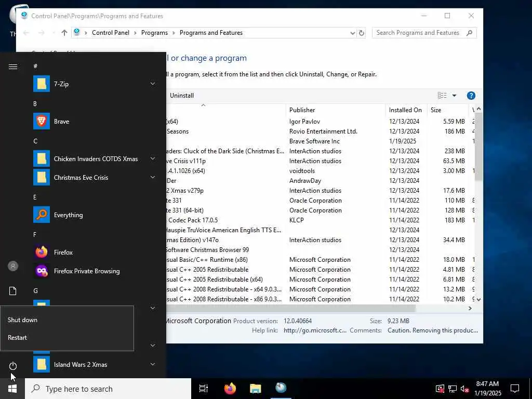Sort list by Publisher column
Screen dimensions: 532x399
click(x=336, y=110)
